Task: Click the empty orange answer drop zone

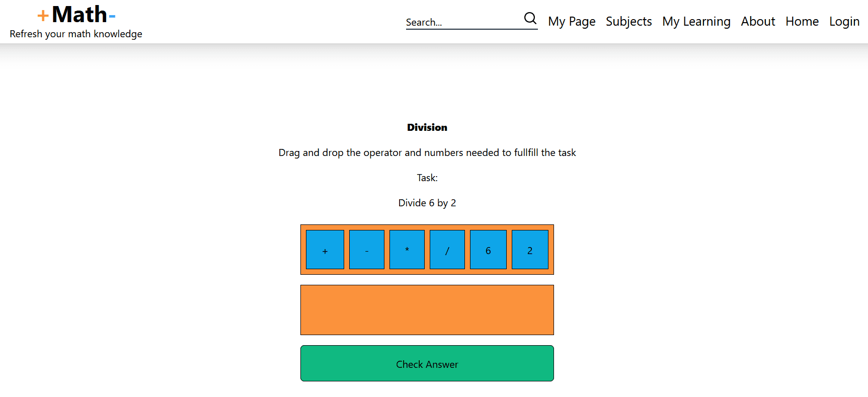Action: point(427,310)
